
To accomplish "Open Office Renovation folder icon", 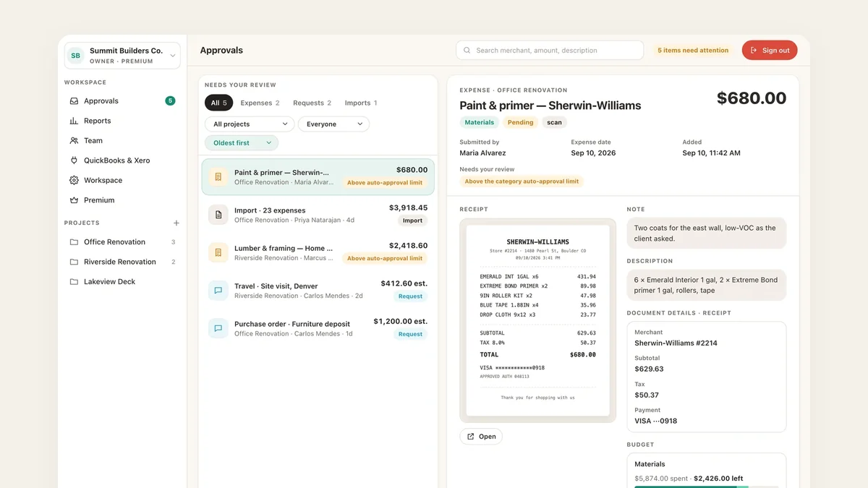I will (x=74, y=242).
